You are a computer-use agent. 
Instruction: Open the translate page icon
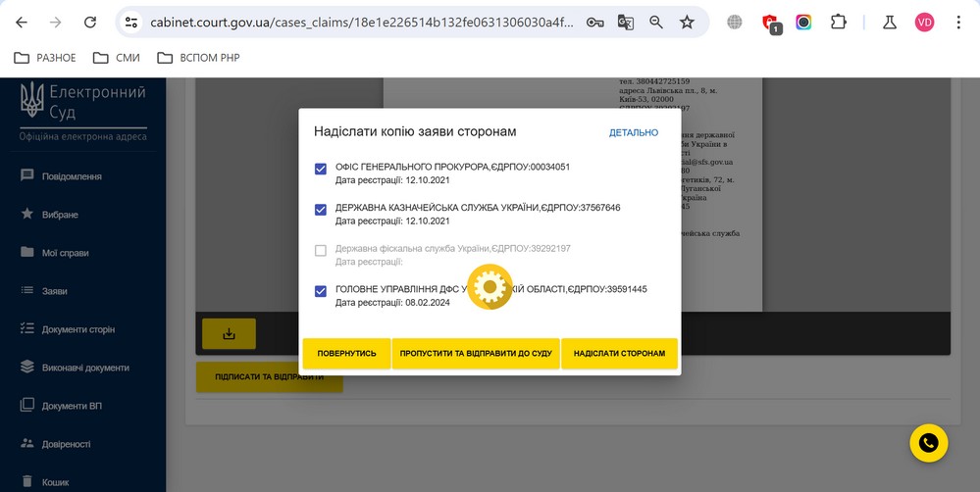click(626, 23)
